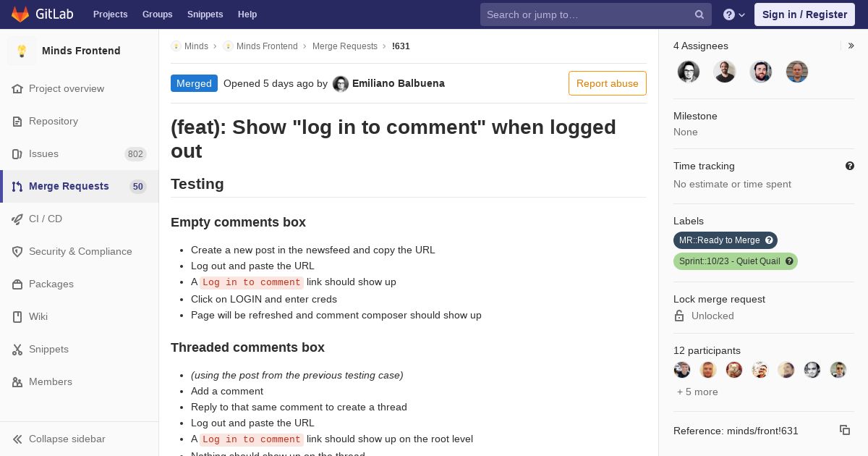Collapse the right sidebar with chevrons

851,46
